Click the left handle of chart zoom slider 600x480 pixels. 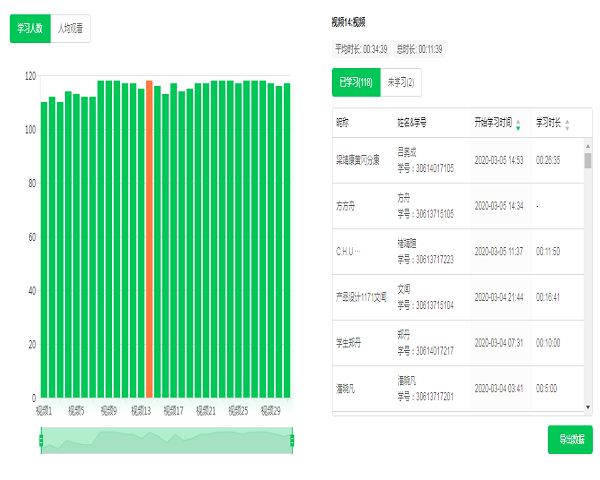41,440
